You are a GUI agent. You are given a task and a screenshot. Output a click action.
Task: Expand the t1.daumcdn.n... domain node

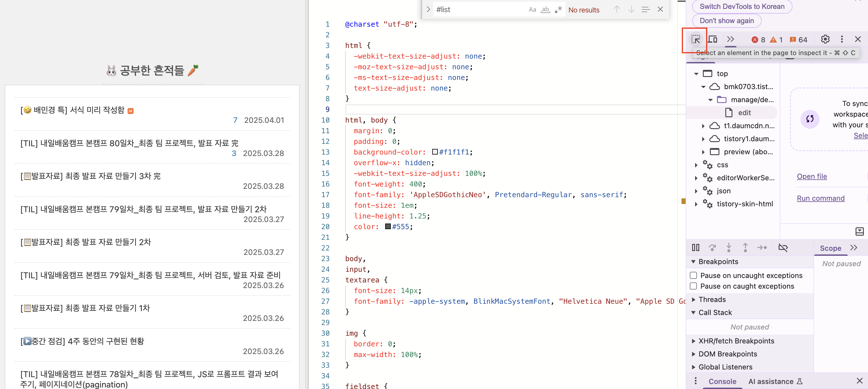(703, 126)
